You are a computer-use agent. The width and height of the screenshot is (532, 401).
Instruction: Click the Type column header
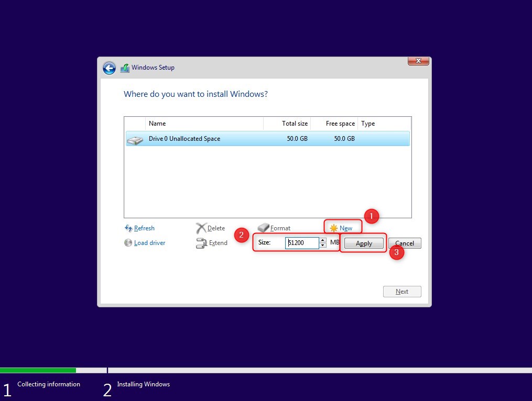[384, 124]
